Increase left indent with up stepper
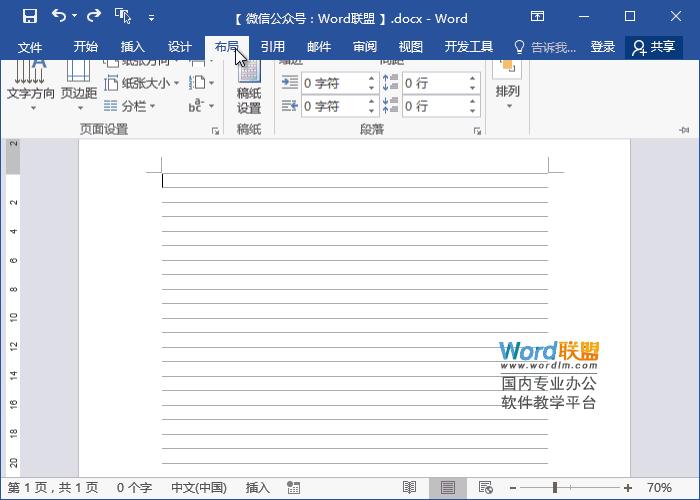Viewport: 700px width, 500px height. pyautogui.click(x=371, y=79)
